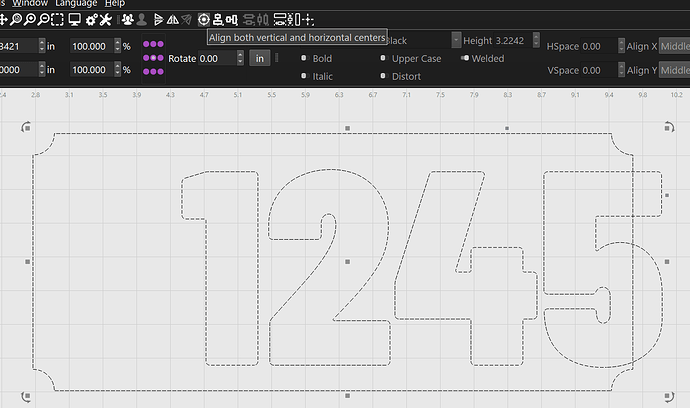
Task: Click the top-left rotation handle on canvas
Action: (26, 127)
